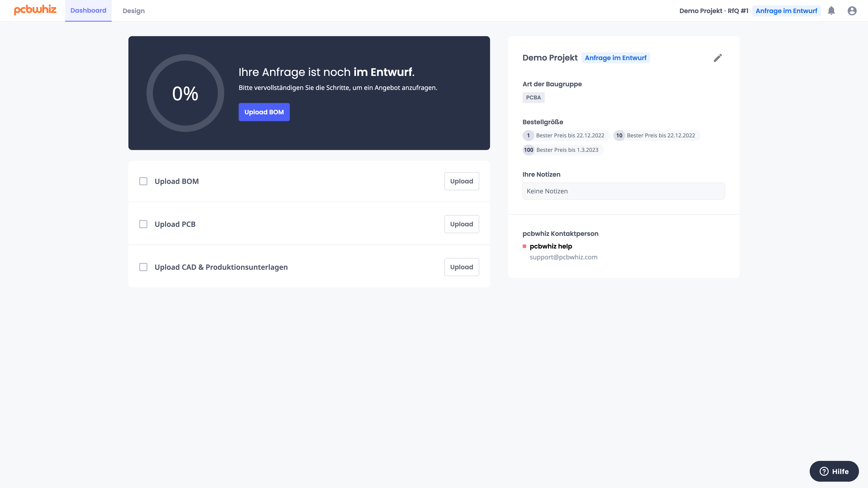868x488 pixels.
Task: Click the Art der Baugruppe heading
Action: (552, 84)
